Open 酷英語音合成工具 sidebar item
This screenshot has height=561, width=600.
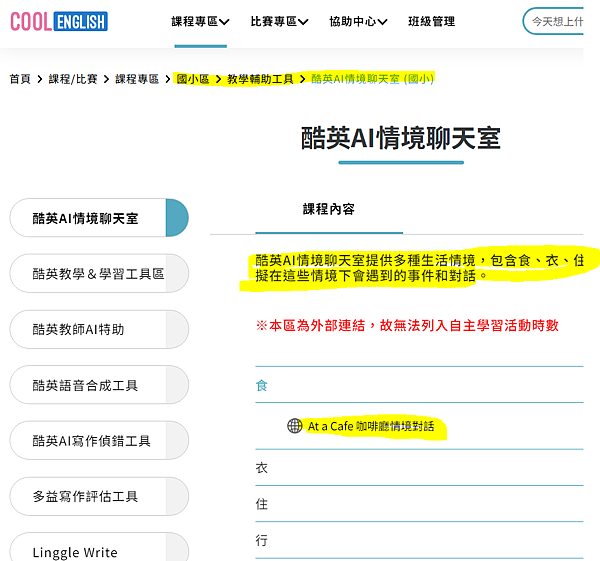(x=99, y=385)
